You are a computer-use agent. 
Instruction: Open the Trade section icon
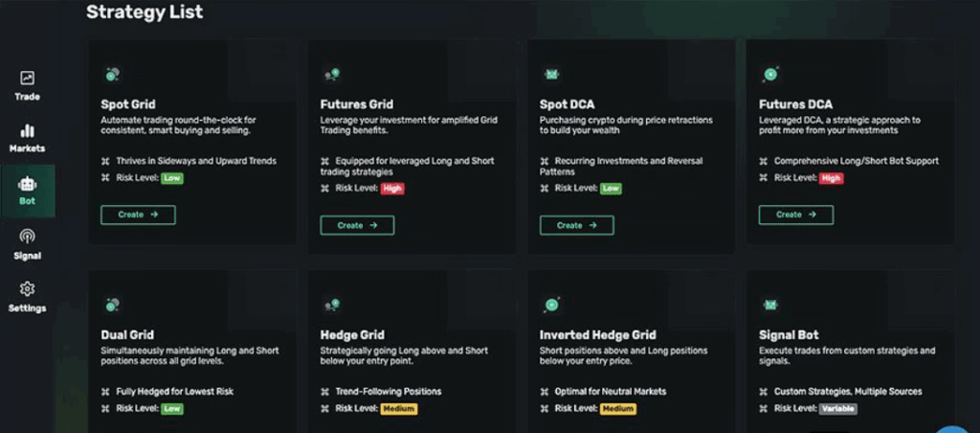28,79
